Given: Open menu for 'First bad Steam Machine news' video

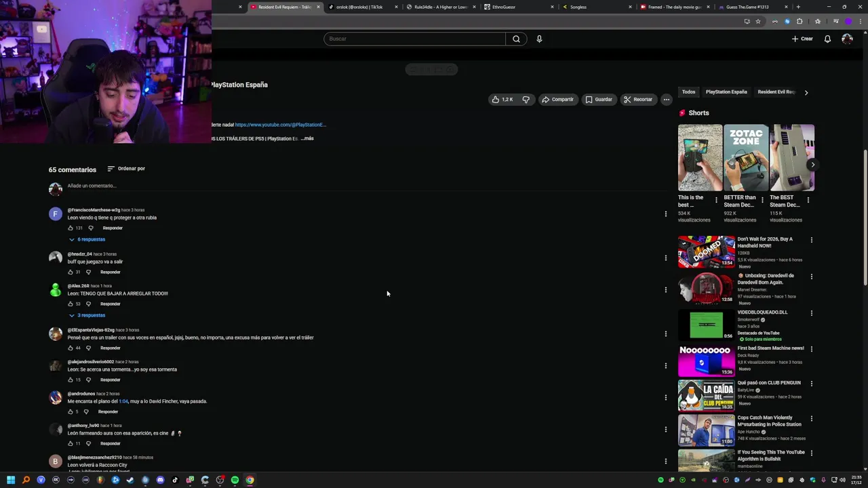Looking at the screenshot, I should coord(811,349).
